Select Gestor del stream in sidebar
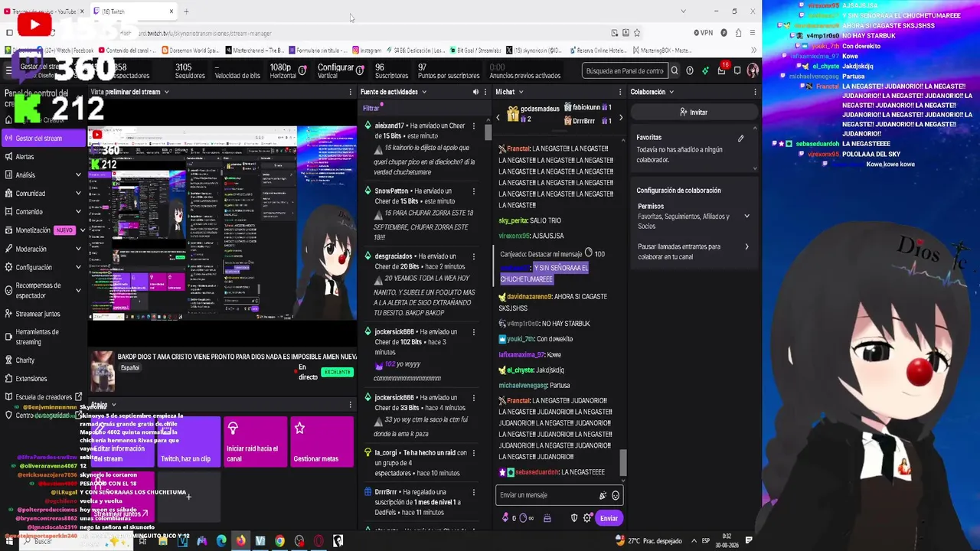 (x=43, y=139)
